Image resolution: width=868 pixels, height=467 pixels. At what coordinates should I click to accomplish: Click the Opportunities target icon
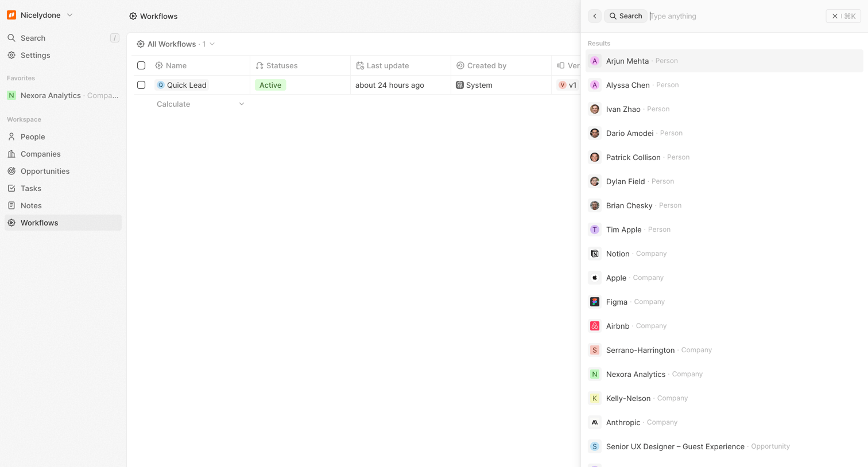[x=11, y=171]
